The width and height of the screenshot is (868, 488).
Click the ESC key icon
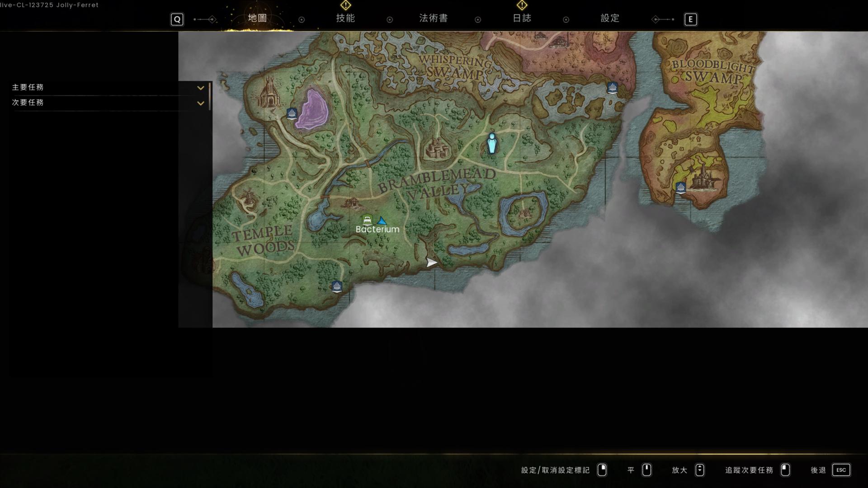click(x=841, y=470)
